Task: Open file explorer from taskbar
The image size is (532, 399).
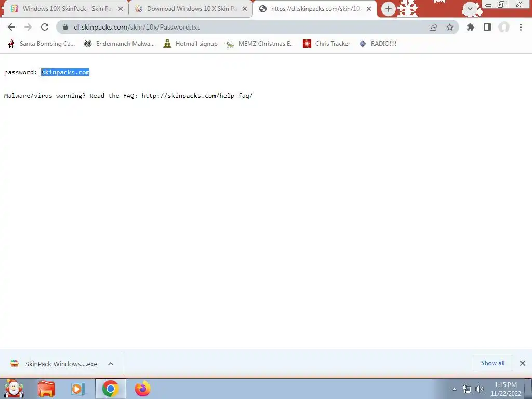Action: click(46, 389)
